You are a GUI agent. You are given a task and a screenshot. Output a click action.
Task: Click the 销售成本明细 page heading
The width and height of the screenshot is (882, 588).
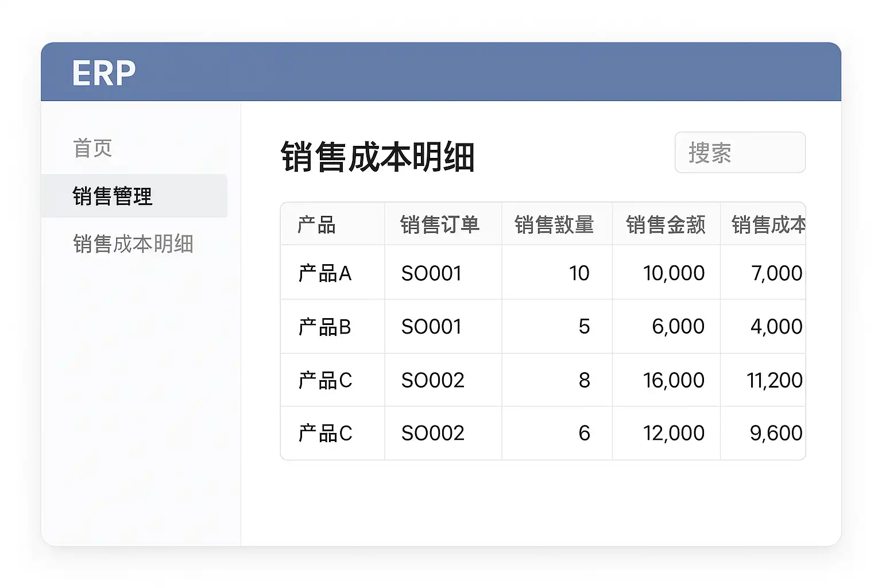click(x=377, y=157)
